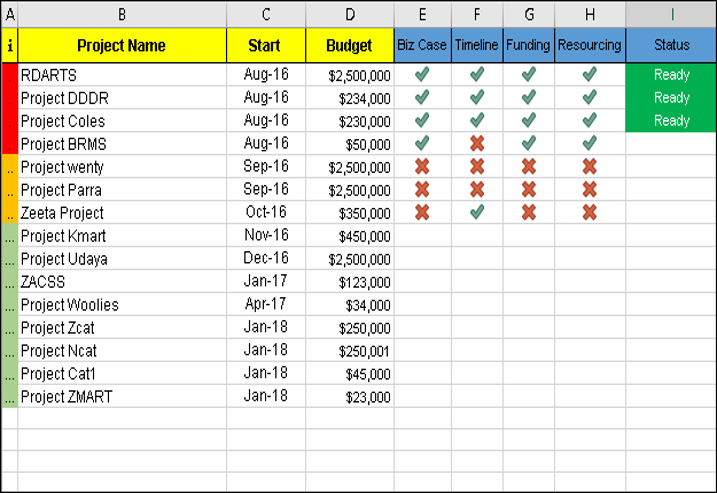The image size is (717, 493).
Task: Select the highlighted column I header
Action: [672, 14]
